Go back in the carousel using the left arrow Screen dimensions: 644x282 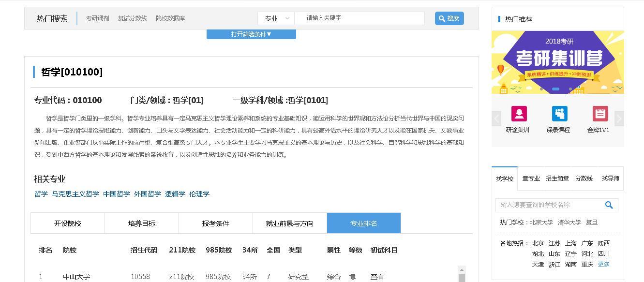click(x=496, y=118)
